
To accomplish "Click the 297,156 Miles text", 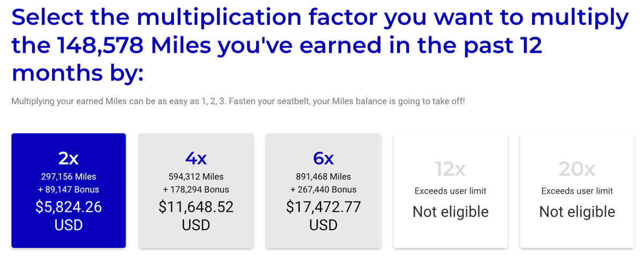I will click(69, 176).
